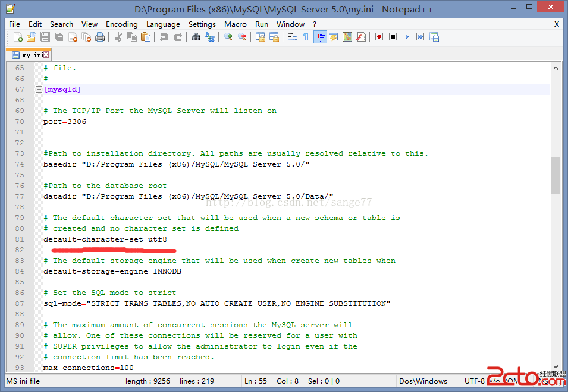Image resolution: width=568 pixels, height=392 pixels.
Task: Run macro multiple times icon
Action: 420,37
